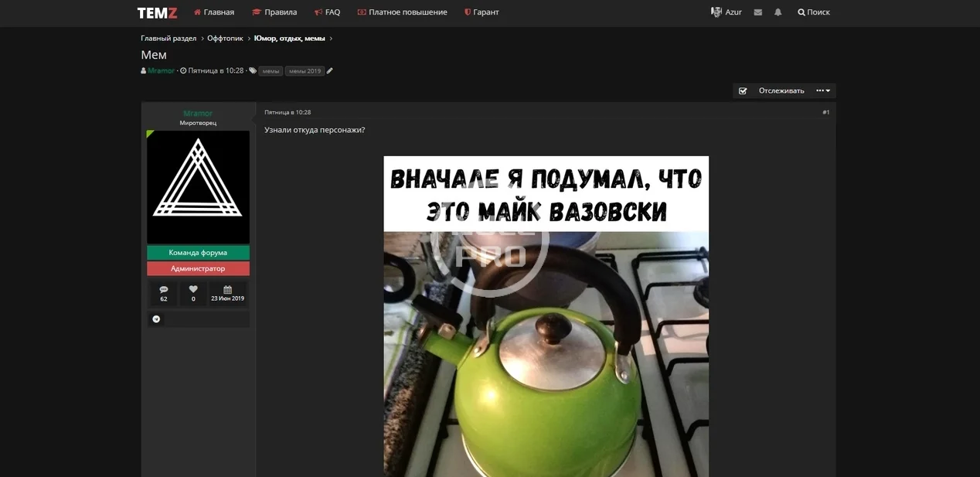This screenshot has width=980, height=477.
Task: Expand the three-dots thread options dropdown
Action: pyautogui.click(x=823, y=90)
